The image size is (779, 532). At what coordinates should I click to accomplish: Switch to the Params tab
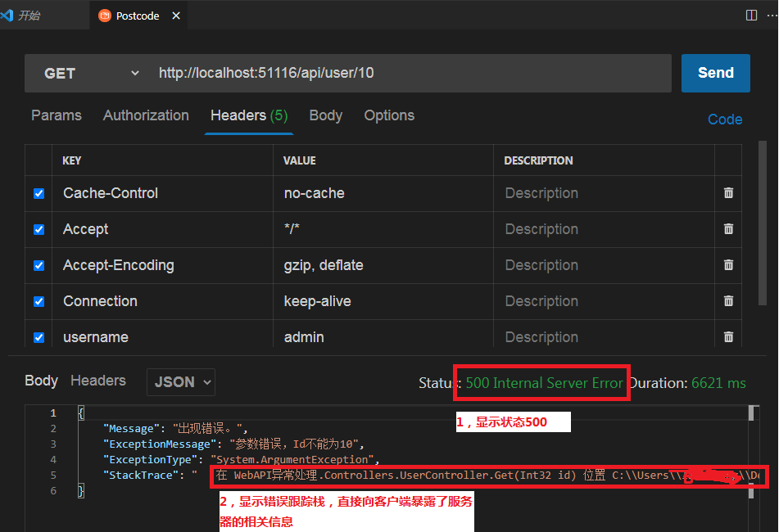57,115
